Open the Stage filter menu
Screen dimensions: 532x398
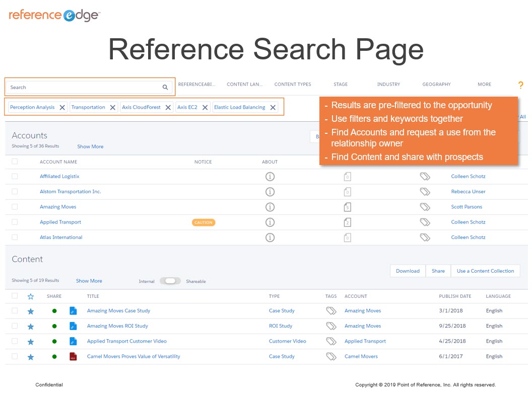click(341, 85)
